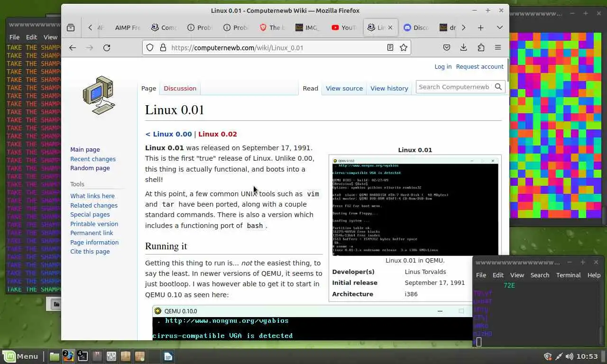Expand the list all tabs chevron
This screenshot has height=364, width=607.
point(499,27)
